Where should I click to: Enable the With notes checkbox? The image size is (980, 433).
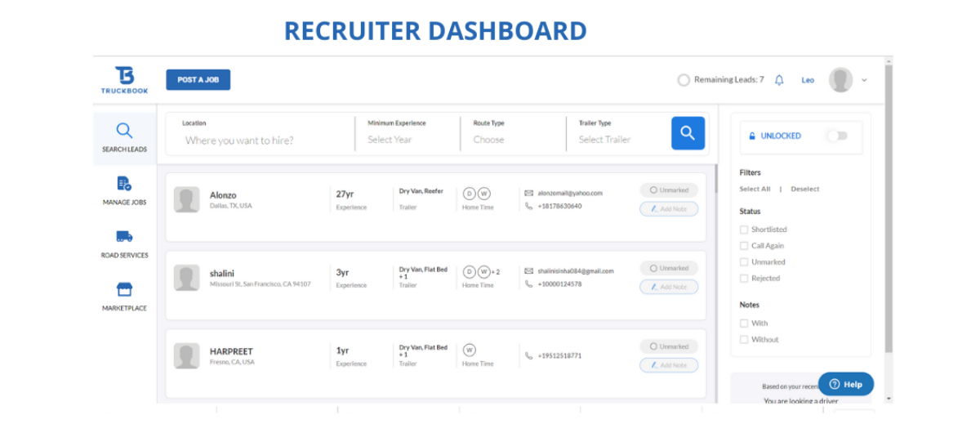[x=744, y=324]
